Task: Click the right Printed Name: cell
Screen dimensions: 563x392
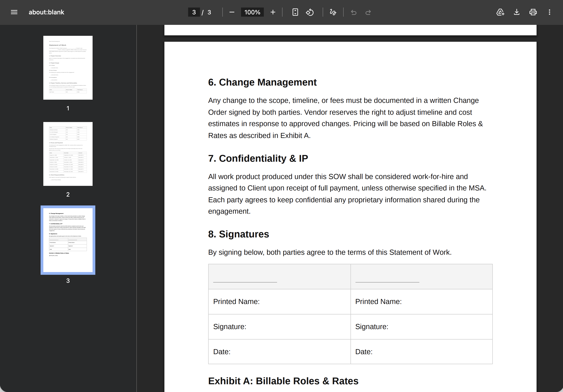Action: click(x=422, y=301)
